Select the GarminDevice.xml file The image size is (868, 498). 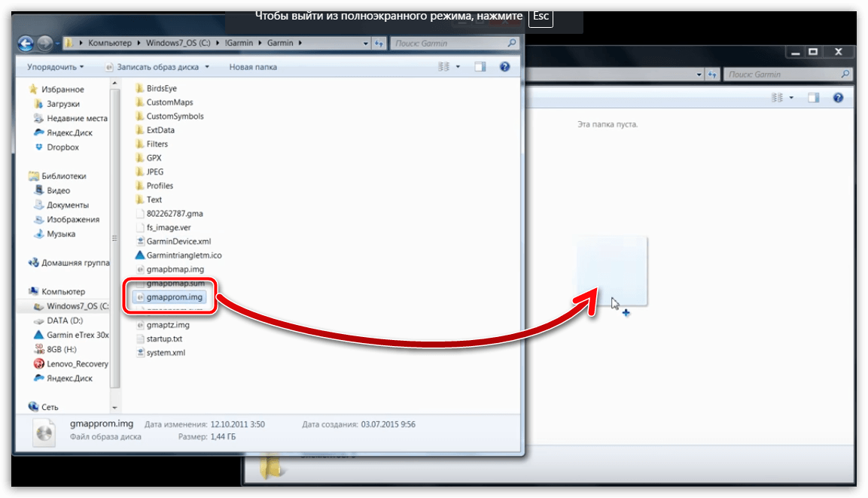(173, 241)
